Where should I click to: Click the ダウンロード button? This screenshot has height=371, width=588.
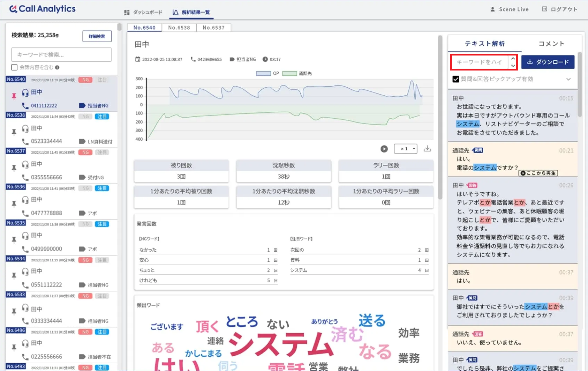pos(548,62)
